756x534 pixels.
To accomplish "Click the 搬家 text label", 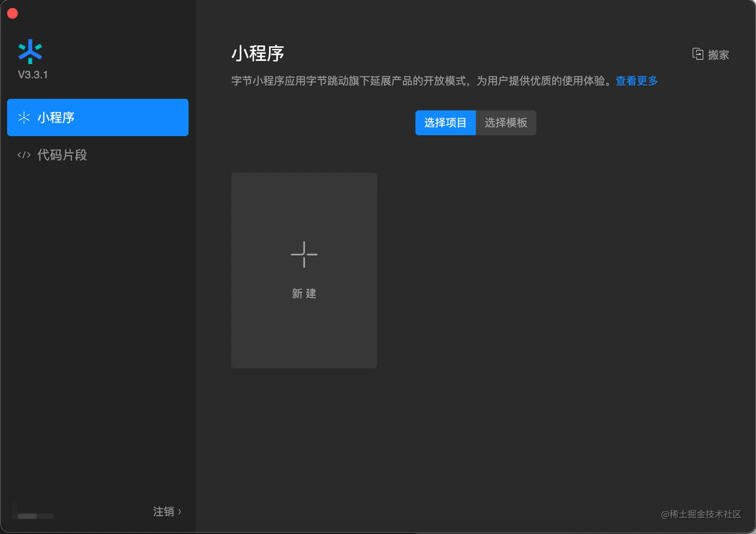I will click(718, 55).
